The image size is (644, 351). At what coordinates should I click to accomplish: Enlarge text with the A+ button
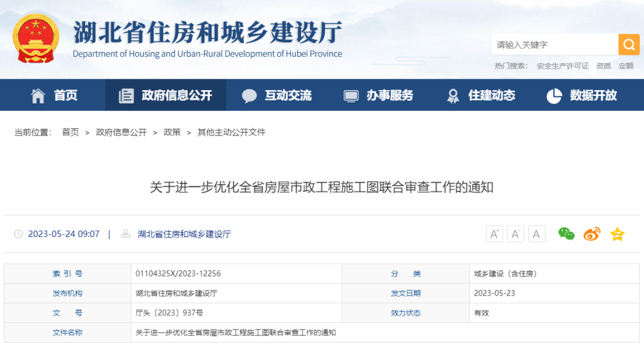494,233
